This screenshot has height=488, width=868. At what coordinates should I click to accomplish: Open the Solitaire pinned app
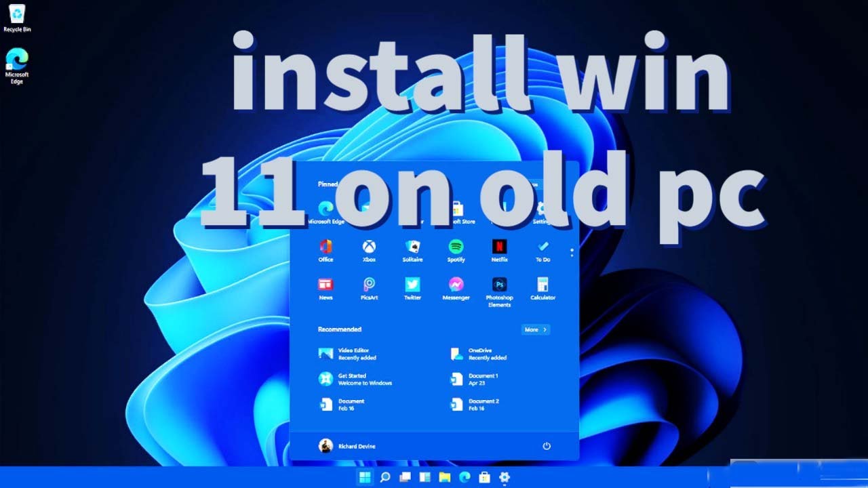coord(412,250)
